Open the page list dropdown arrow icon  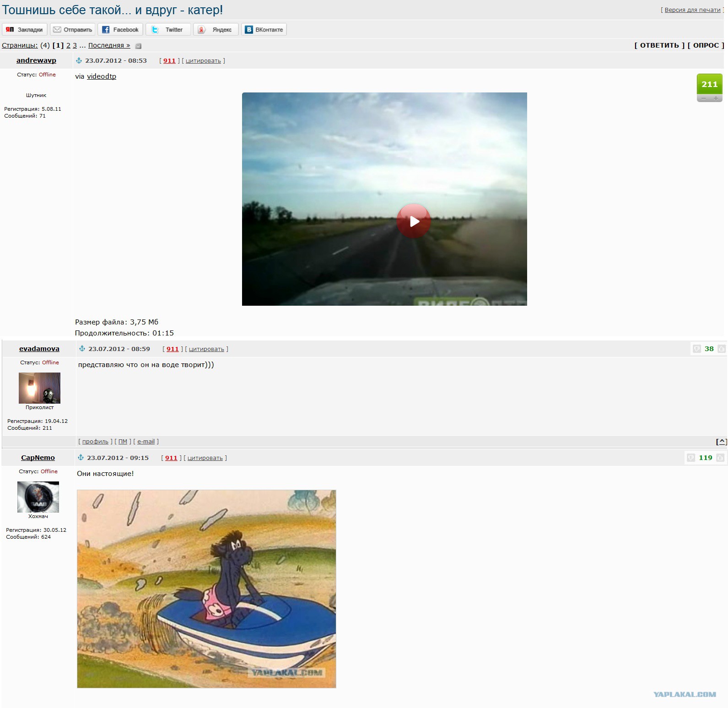[x=138, y=46]
